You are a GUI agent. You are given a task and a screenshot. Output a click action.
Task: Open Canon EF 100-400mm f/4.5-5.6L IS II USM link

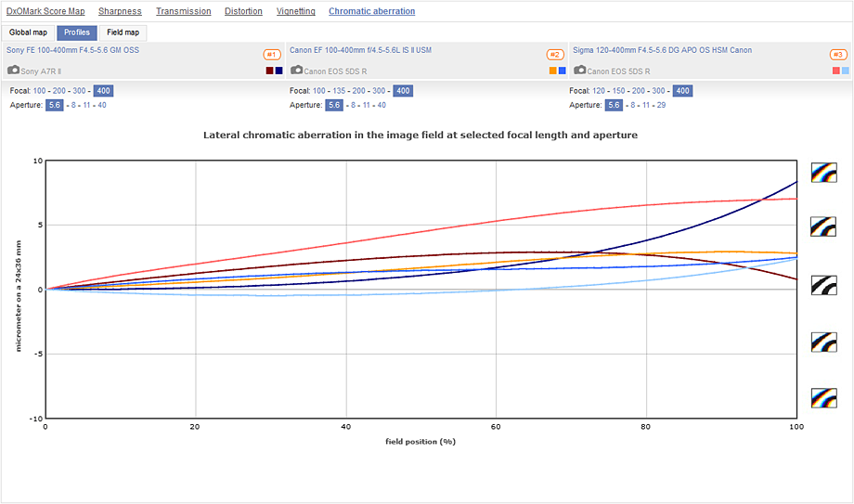click(360, 50)
